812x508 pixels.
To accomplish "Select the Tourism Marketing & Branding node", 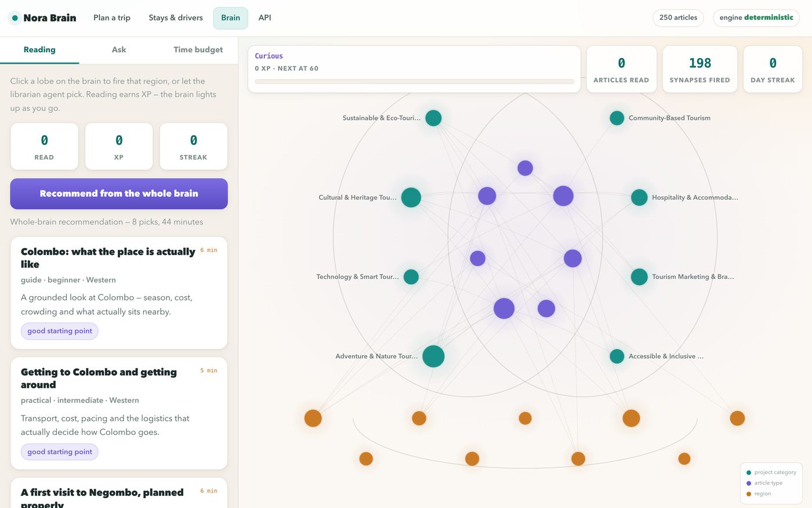I will coord(639,277).
